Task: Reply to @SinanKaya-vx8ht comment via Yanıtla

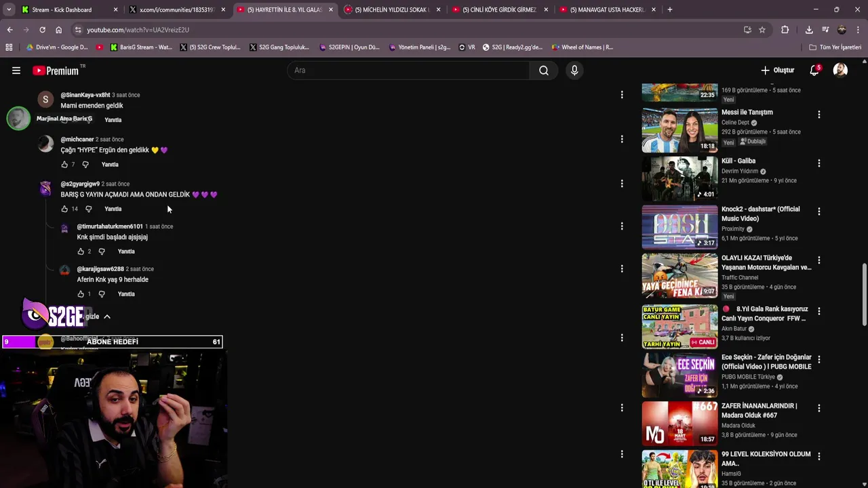Action: click(x=113, y=120)
